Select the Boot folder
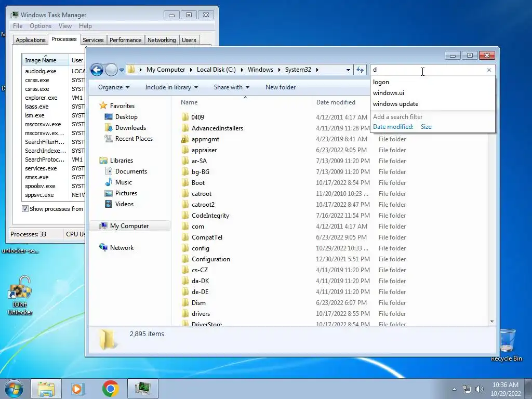The image size is (532, 399). point(198,182)
